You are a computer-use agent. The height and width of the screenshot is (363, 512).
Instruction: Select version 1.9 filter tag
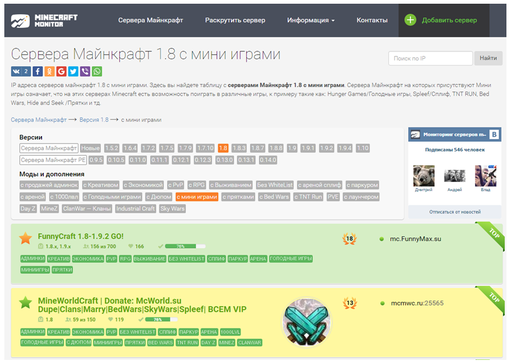(x=292, y=148)
